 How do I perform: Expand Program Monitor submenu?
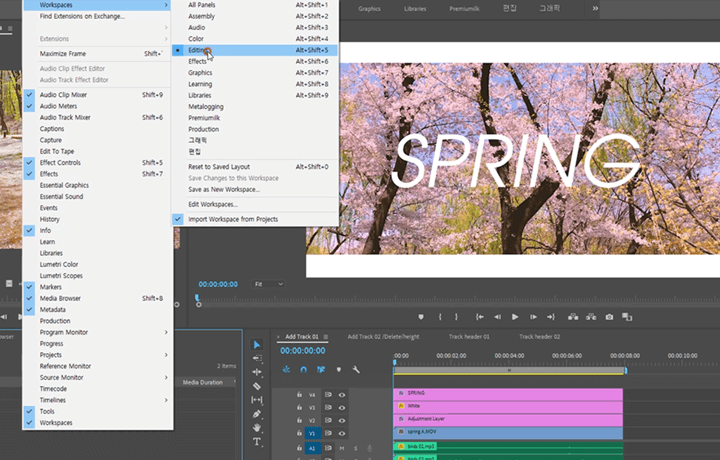tap(98, 332)
